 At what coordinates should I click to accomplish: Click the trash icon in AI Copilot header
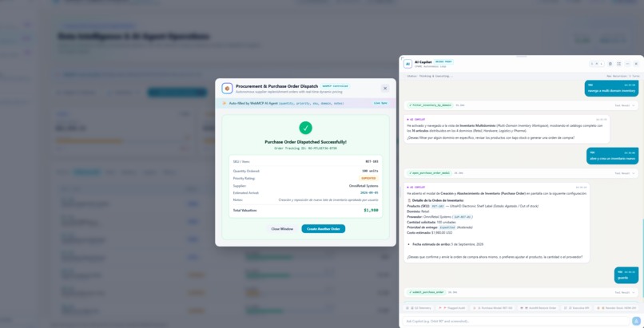(610, 64)
